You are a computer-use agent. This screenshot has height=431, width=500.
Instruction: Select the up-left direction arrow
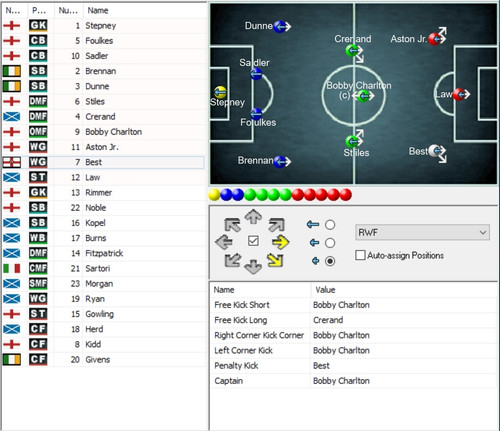click(232, 225)
